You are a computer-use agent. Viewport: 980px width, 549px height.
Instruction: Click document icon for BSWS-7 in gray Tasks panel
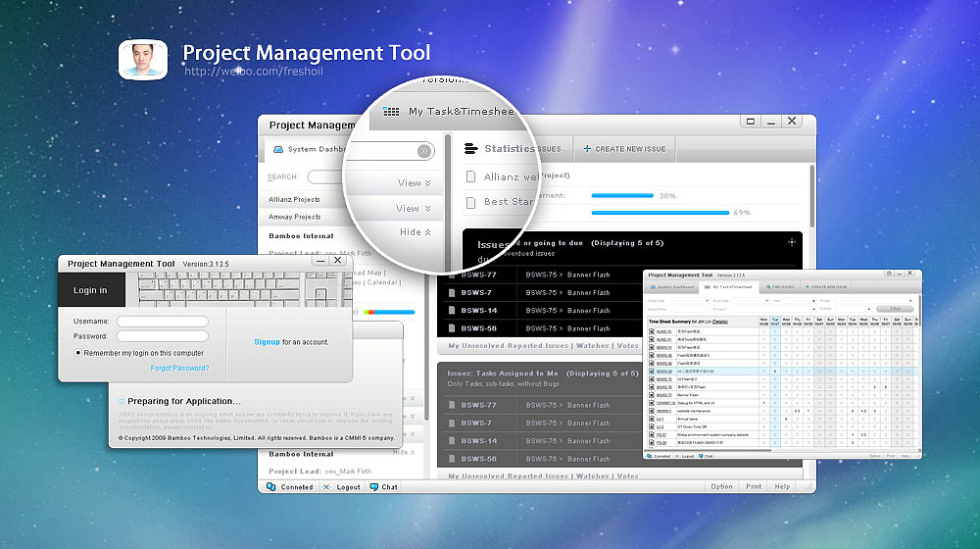pos(451,423)
